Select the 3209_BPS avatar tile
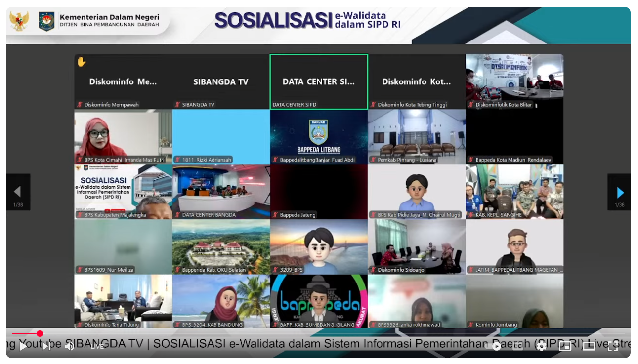The image size is (638, 364). click(x=319, y=246)
